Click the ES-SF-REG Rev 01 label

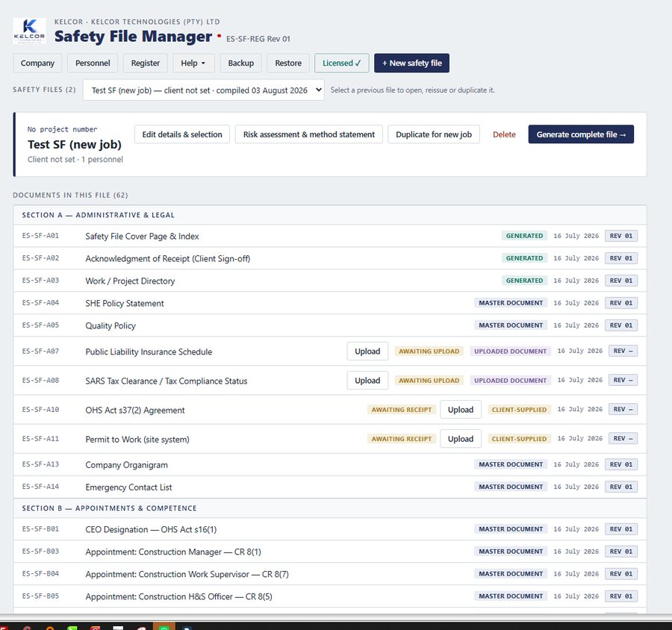(258, 39)
